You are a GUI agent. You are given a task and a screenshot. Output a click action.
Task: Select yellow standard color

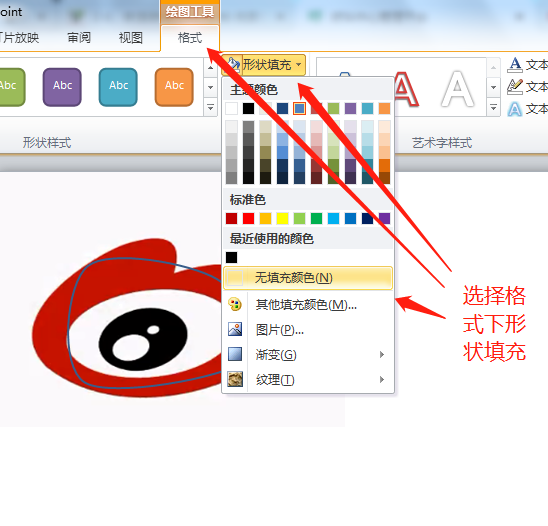coord(282,218)
